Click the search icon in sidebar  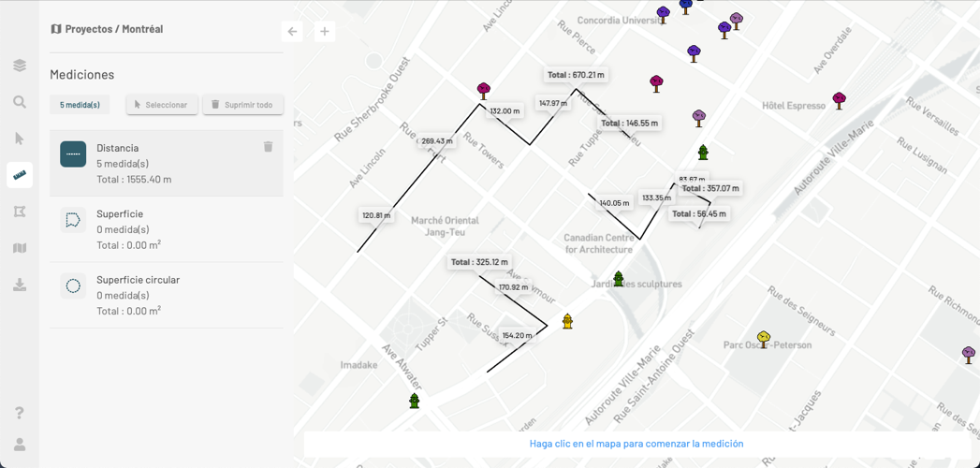point(20,102)
